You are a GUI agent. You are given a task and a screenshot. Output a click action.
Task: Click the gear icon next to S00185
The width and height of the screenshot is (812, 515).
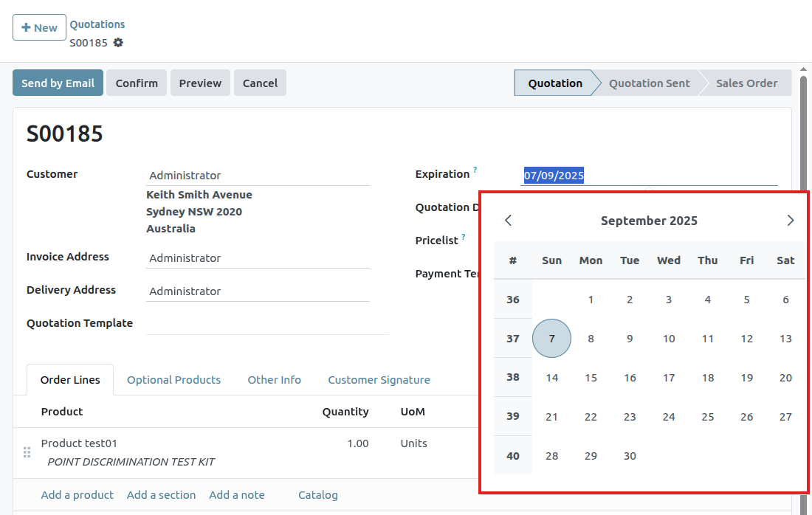(118, 43)
